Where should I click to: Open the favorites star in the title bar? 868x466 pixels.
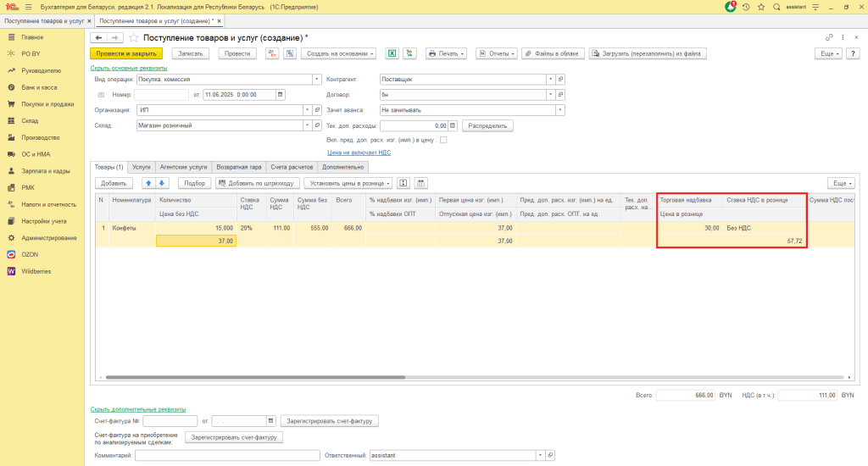click(761, 7)
